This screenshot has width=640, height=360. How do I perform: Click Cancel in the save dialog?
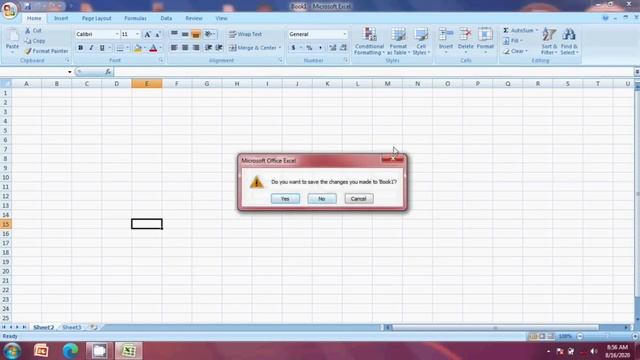[358, 199]
